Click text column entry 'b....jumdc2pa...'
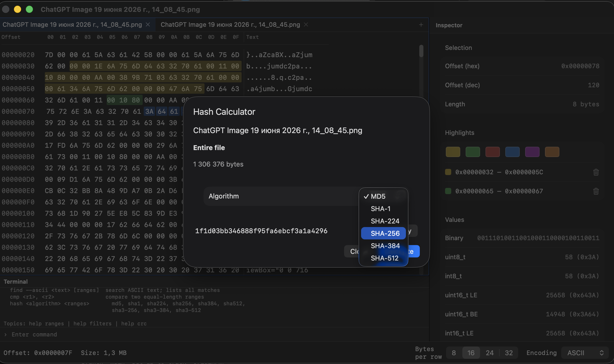The height and width of the screenshot is (364, 614). (x=279, y=66)
